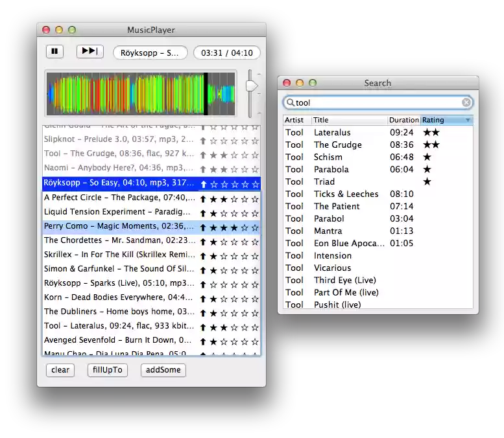Image resolution: width=504 pixels, height=438 pixels.
Task: Select 'Intension' search result
Action: click(x=378, y=255)
